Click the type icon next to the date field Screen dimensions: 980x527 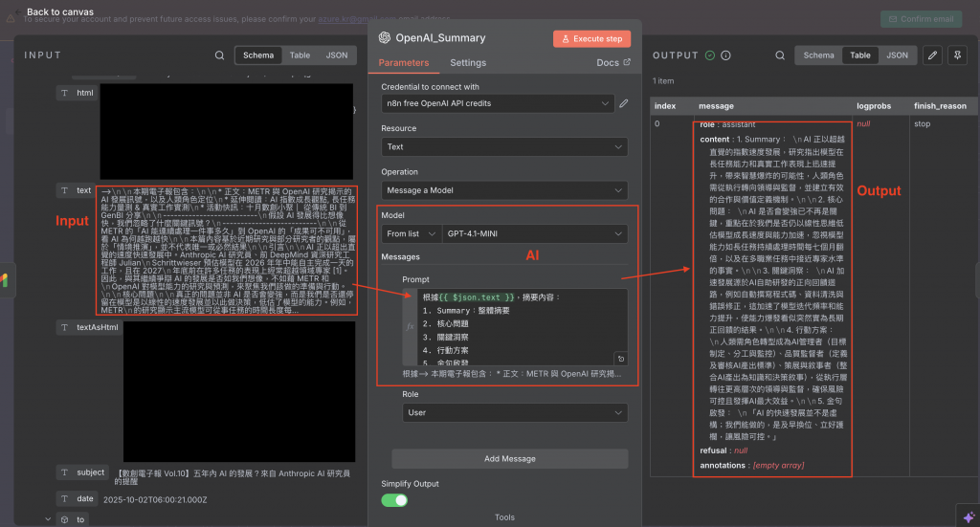(x=64, y=499)
